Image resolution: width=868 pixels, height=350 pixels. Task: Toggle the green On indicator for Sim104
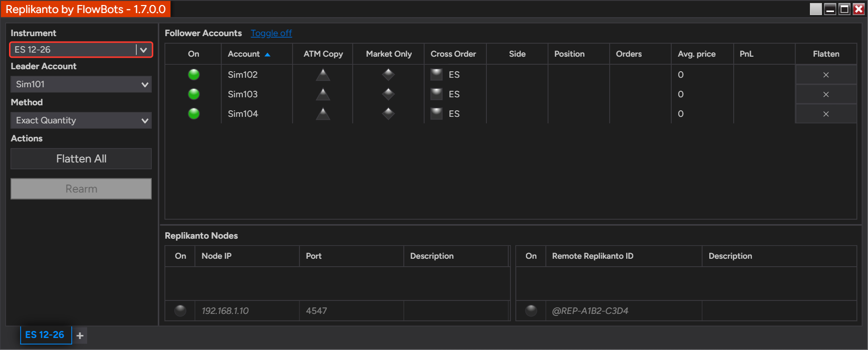(194, 114)
